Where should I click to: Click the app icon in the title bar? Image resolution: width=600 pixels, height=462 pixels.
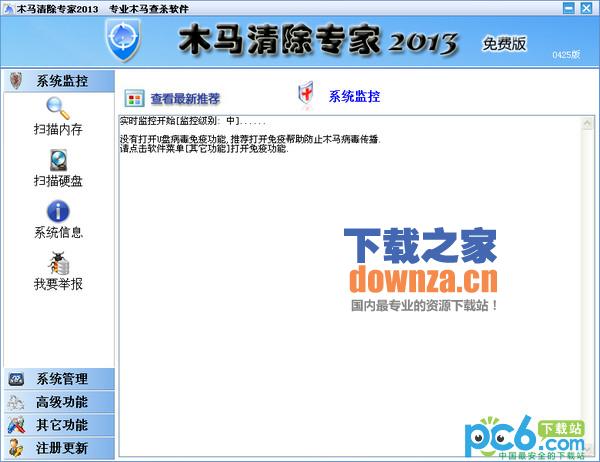[8, 7]
